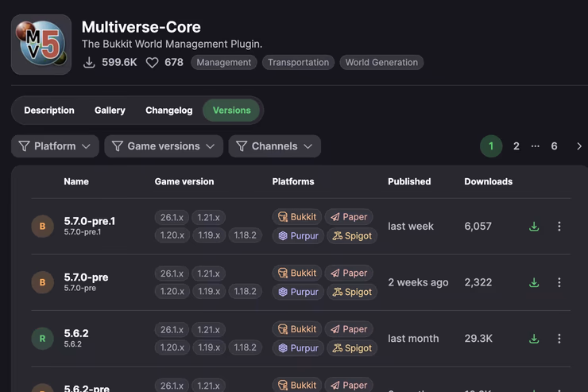Click the download count icon near 599.6K
The width and height of the screenshot is (588, 392).
pos(89,63)
